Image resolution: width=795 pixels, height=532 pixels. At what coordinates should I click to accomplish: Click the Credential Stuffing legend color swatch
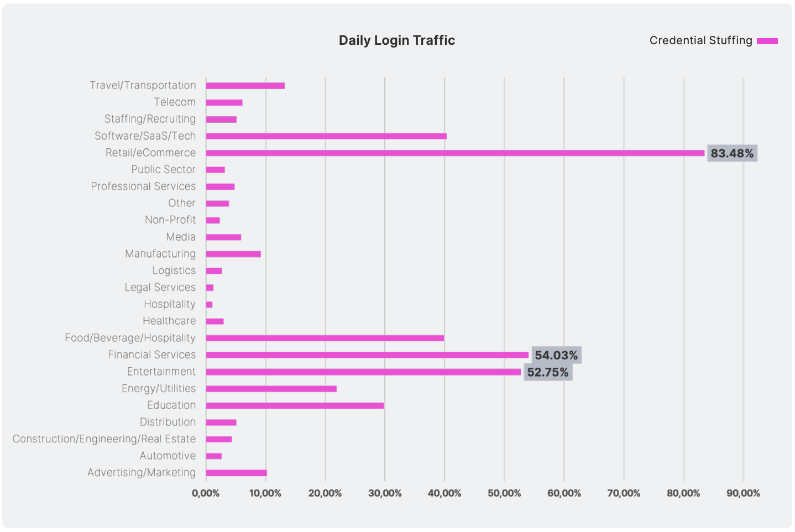(767, 41)
